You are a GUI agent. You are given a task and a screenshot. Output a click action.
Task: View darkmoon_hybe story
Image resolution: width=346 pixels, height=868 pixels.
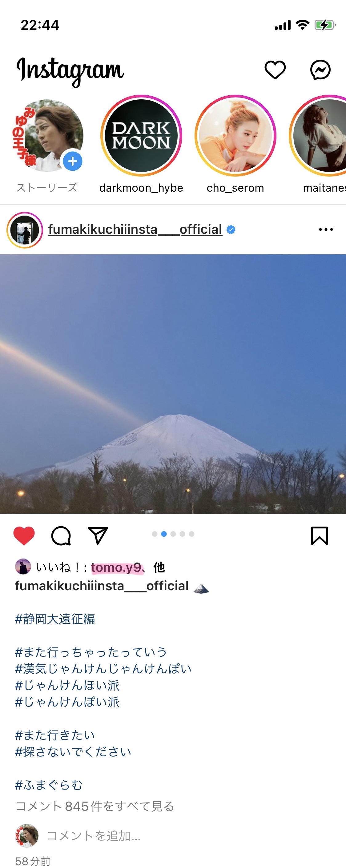(141, 135)
